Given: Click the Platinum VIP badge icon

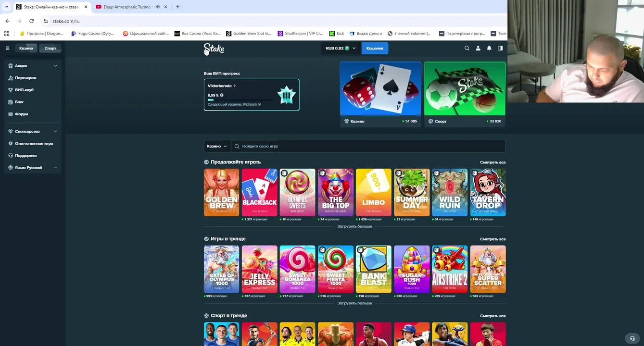Looking at the screenshot, I should pyautogui.click(x=287, y=95).
